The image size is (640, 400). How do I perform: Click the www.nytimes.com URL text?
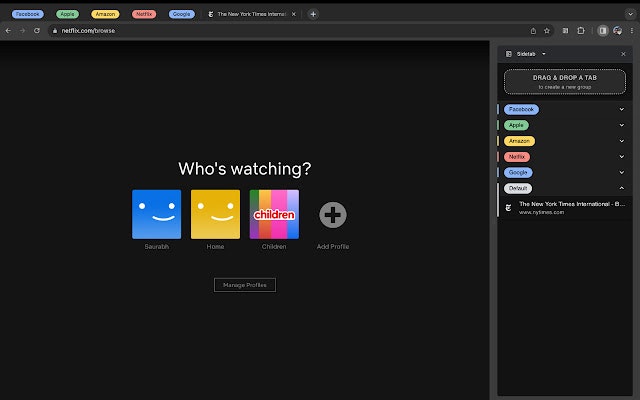(541, 212)
